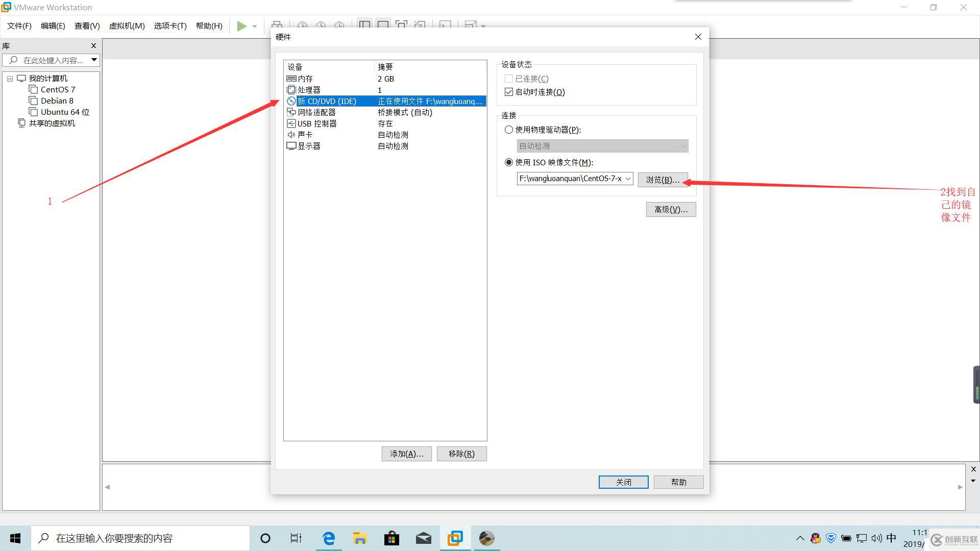Open Microsoft Edge from taskbar
Screen dimensions: 980x551
tap(329, 538)
